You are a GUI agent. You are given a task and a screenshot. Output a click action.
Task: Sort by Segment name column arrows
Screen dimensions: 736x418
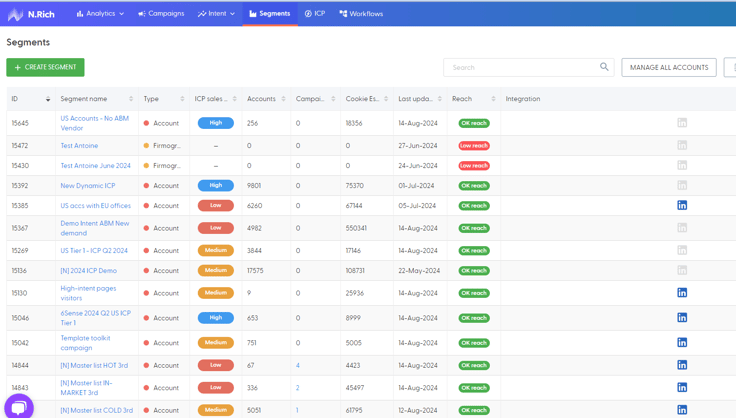click(x=131, y=99)
